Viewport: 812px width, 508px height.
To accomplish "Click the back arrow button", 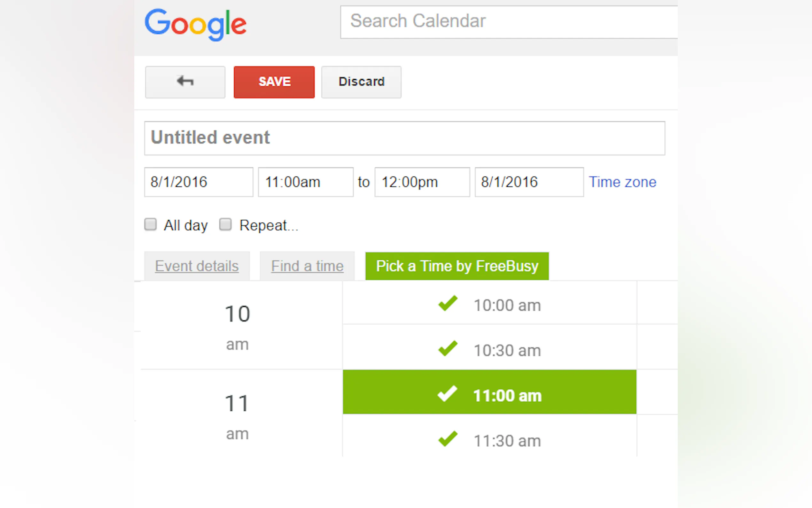I will click(185, 82).
